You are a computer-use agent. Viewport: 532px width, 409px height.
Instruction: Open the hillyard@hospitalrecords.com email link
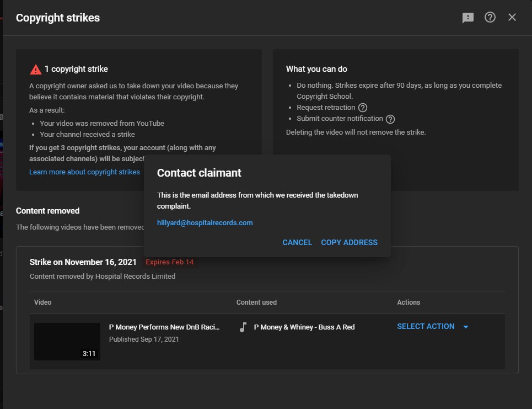pos(205,223)
